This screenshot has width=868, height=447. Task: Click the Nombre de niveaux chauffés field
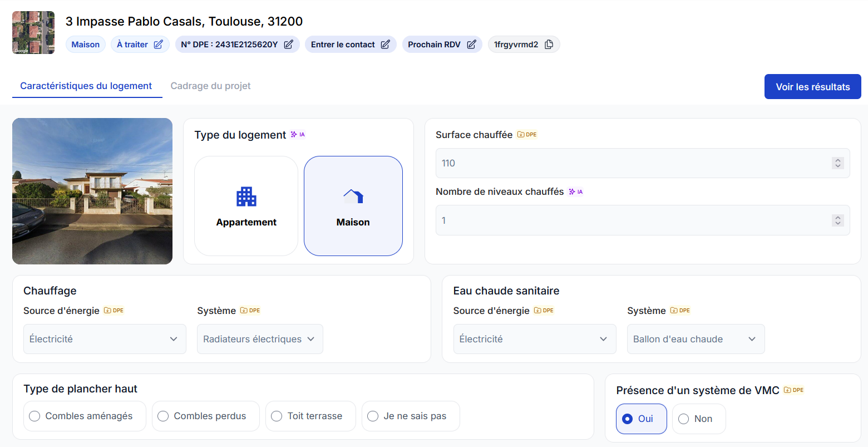(x=643, y=220)
